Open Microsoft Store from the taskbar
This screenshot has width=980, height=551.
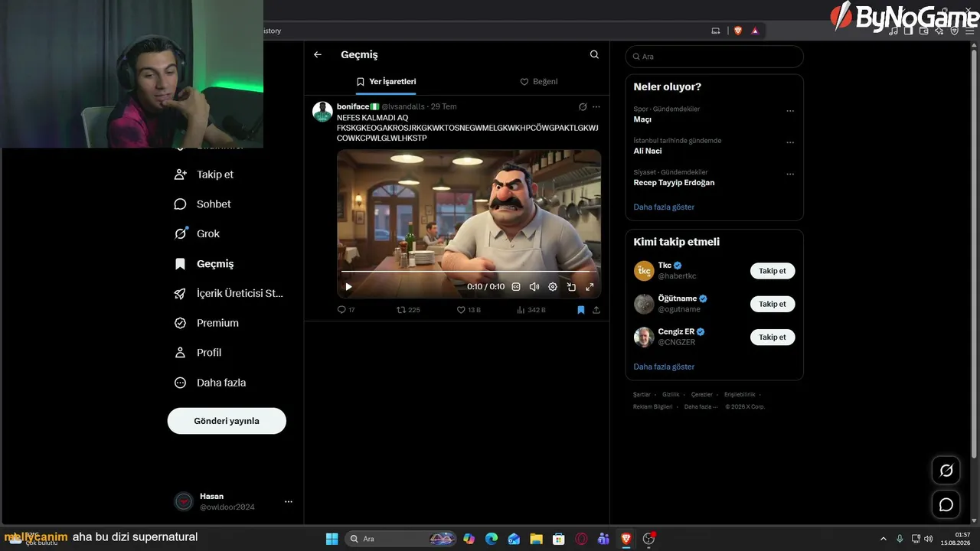(559, 539)
